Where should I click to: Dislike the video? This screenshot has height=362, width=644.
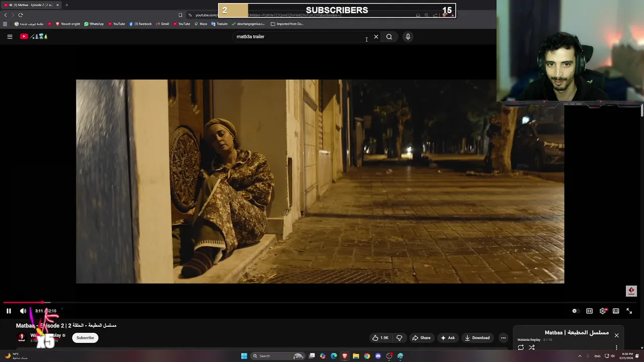(x=399, y=338)
